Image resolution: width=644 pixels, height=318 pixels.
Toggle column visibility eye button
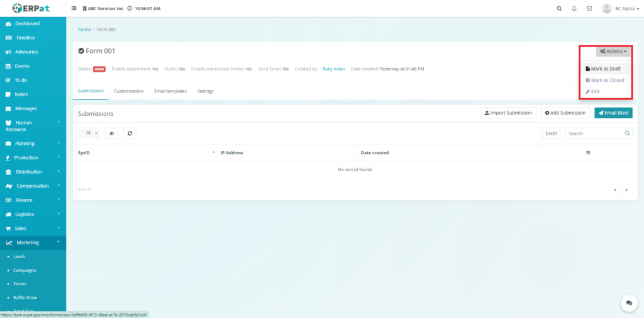tap(112, 133)
